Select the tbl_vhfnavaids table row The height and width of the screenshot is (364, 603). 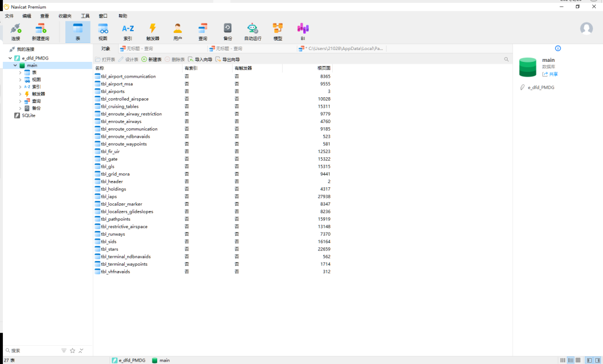point(213,272)
